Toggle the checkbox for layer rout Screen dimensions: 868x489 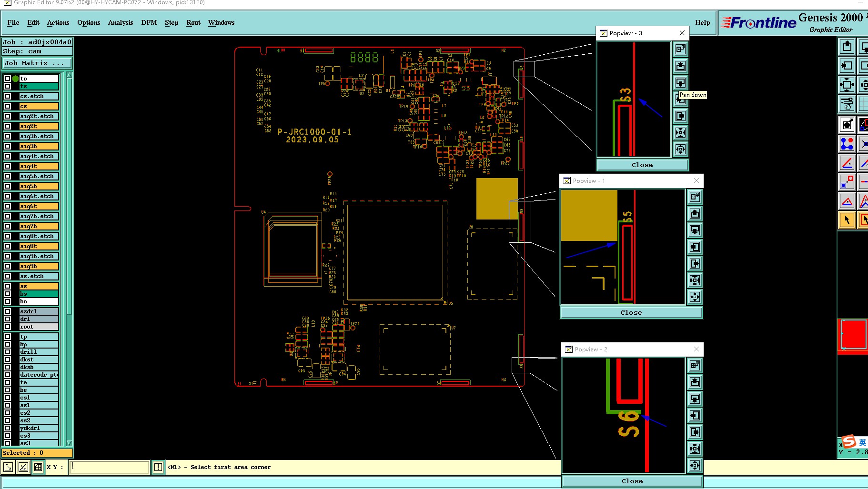click(8, 327)
